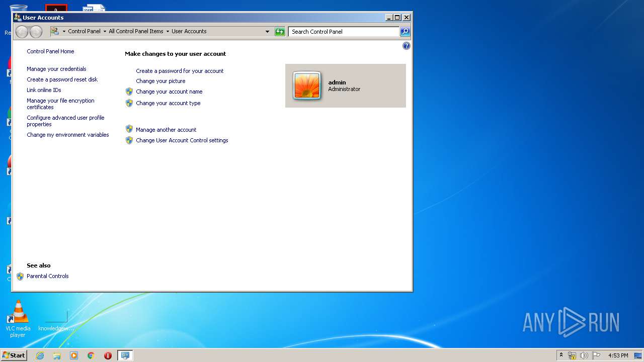Open the Start menu
Viewport: 644px width, 362px height.
point(14,355)
